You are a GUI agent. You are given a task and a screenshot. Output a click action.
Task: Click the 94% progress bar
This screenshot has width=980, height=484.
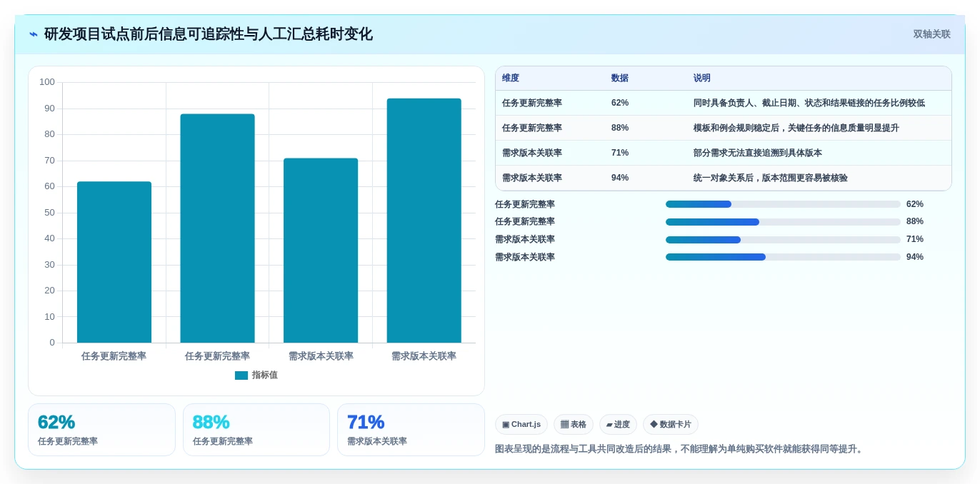(783, 257)
